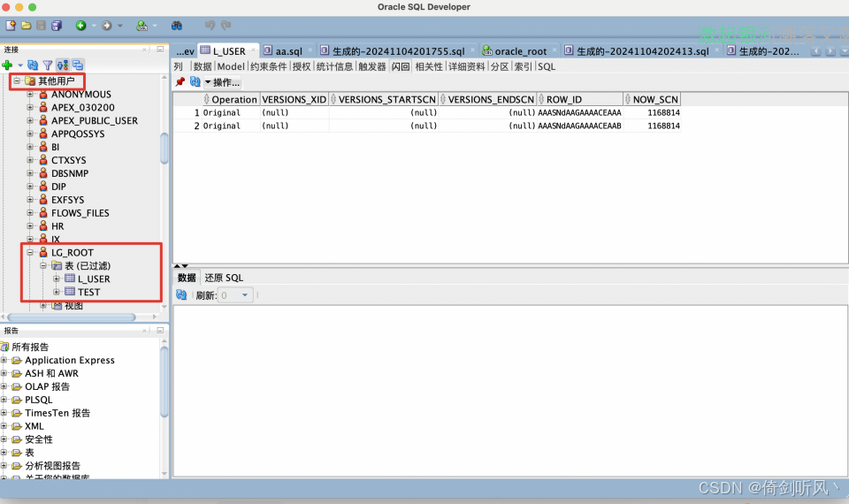Switch to the 还原 SQL lower tab
The width and height of the screenshot is (849, 504).
224,278
